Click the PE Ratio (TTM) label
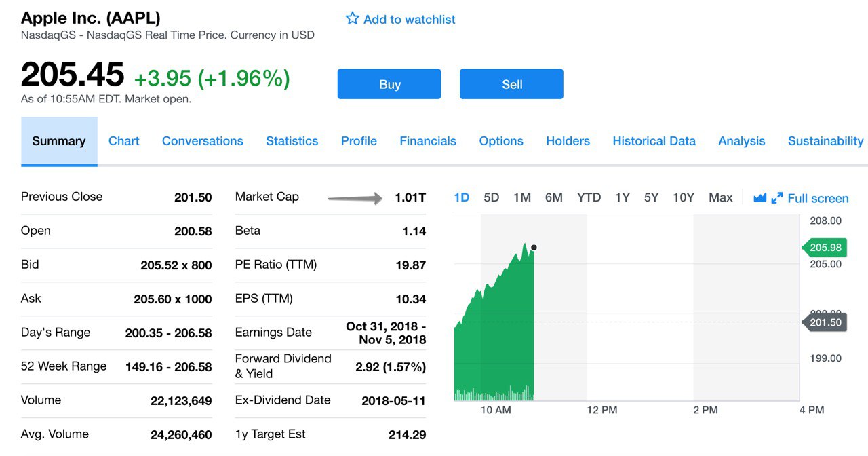Screen dimensions: 868x456 pyautogui.click(x=276, y=265)
